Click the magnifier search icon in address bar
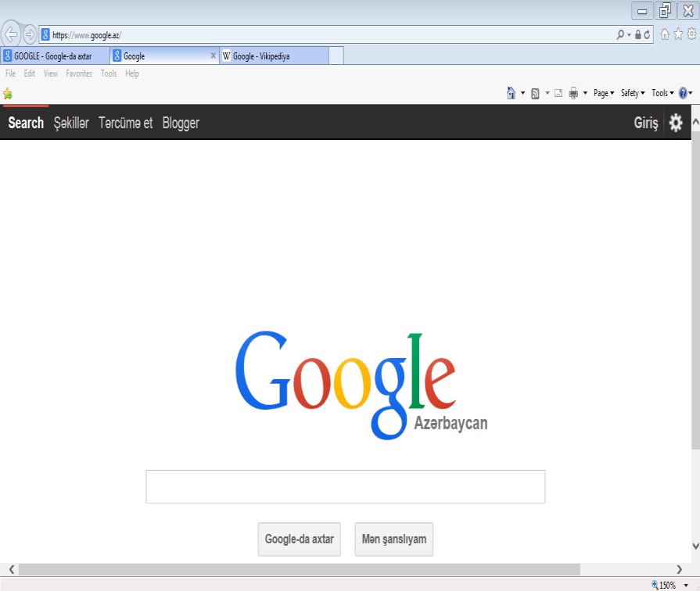 [x=620, y=34]
